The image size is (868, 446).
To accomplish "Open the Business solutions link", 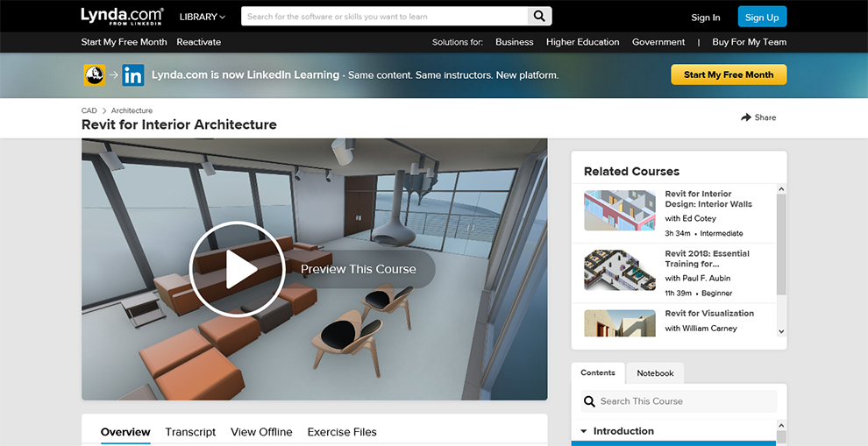I will click(x=515, y=42).
